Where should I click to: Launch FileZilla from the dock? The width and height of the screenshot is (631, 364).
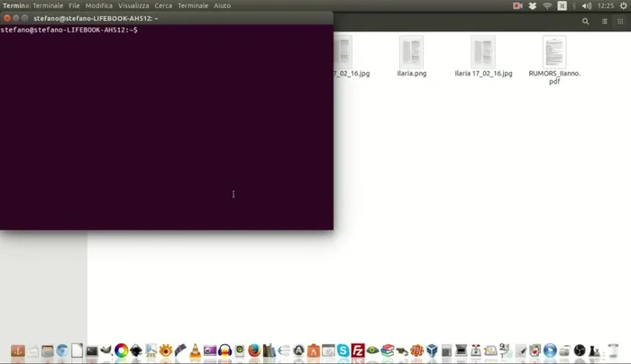(x=358, y=350)
